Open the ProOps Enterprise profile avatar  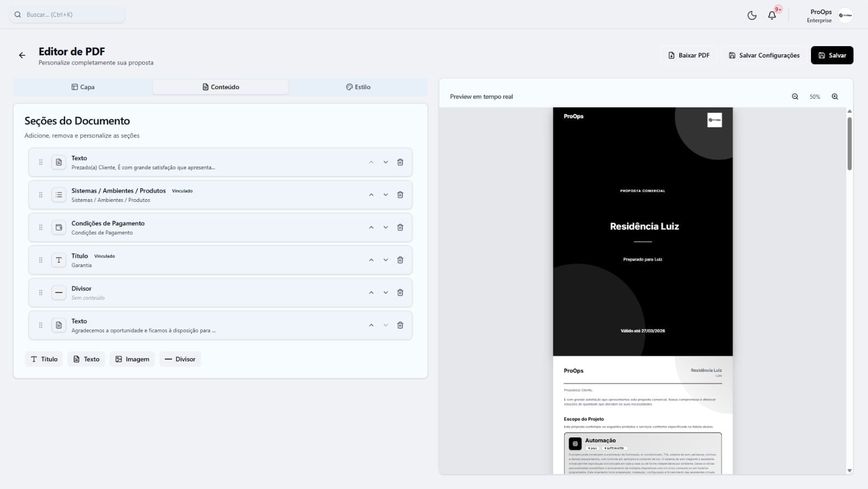[845, 15]
